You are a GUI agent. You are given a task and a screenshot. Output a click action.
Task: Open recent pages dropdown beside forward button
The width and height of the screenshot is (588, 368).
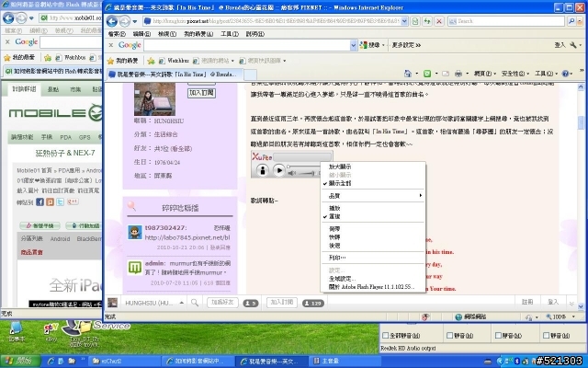point(135,21)
